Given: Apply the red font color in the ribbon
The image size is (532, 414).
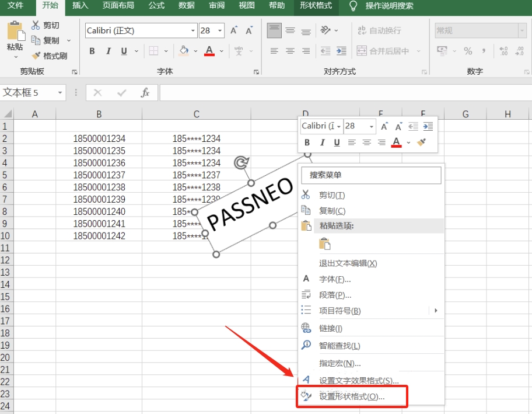Looking at the screenshot, I should click(x=209, y=51).
